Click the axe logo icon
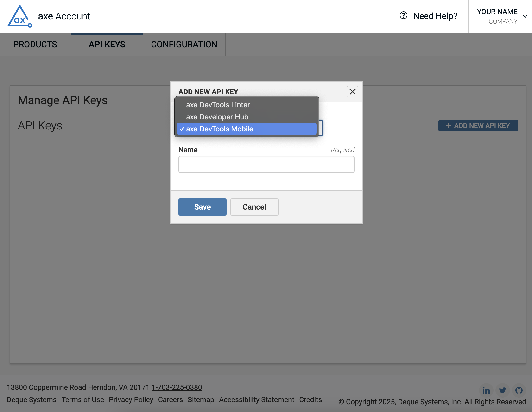Image resolution: width=532 pixels, height=412 pixels. coord(19,16)
